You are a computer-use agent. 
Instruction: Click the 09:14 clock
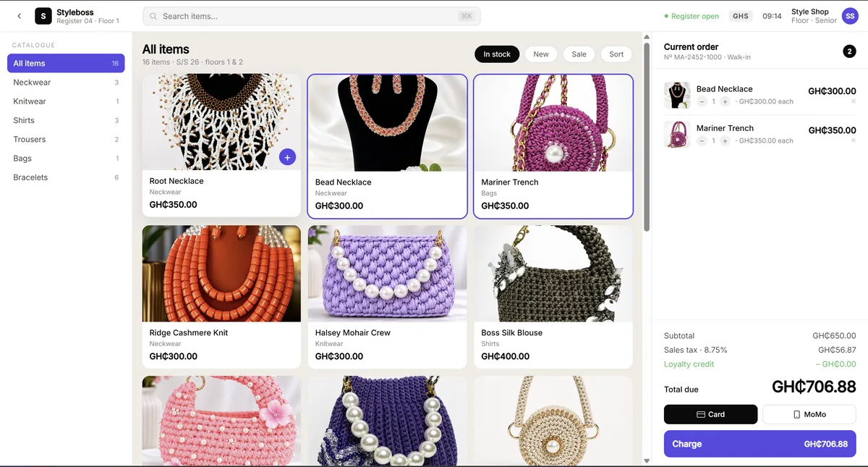[x=772, y=16]
